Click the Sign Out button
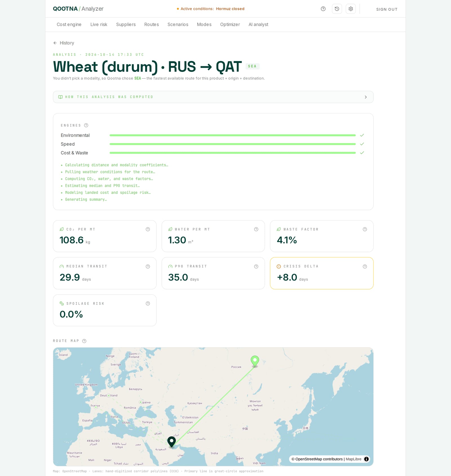Viewport: 451px width, 476px height. 387,9
